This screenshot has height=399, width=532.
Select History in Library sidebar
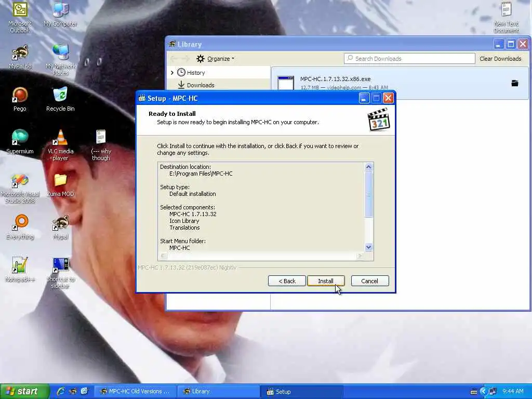point(196,73)
